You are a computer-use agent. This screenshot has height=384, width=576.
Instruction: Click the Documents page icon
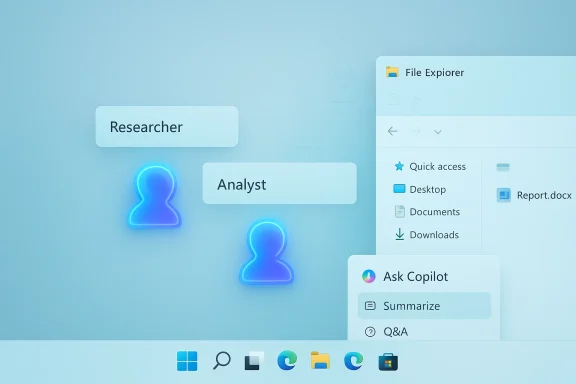tap(399, 212)
